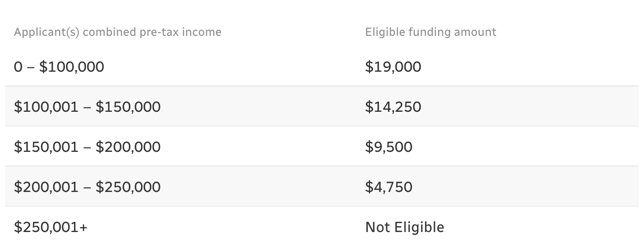Image resolution: width=644 pixels, height=251 pixels.
Task: Click the $19,000 funding amount
Action: 393,67
